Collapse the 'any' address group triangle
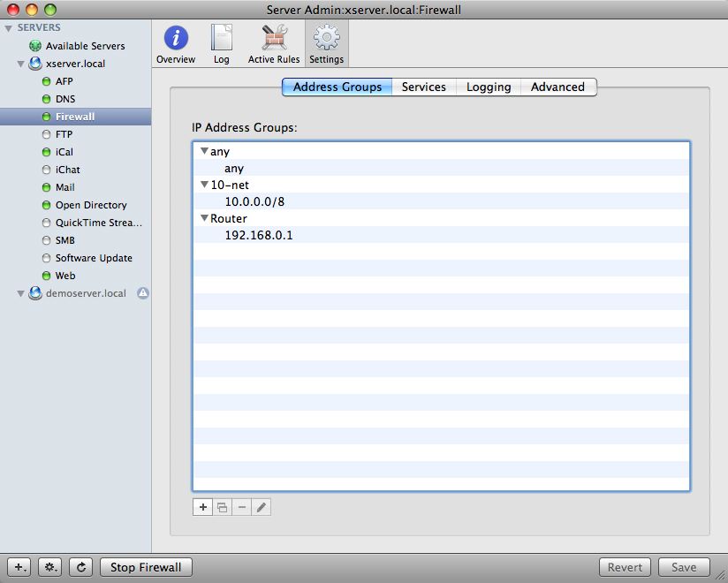Viewport: 728px width, 583px height. pyautogui.click(x=204, y=151)
